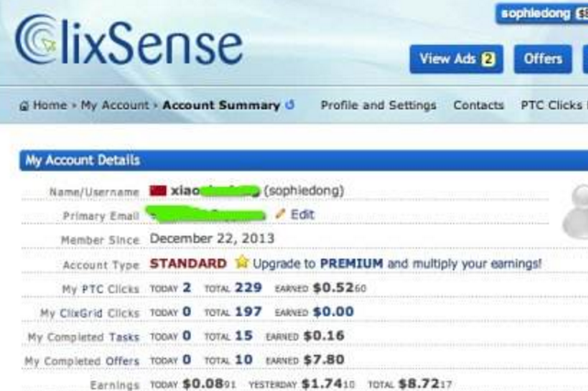The height and width of the screenshot is (391, 588).
Task: Click ClixGrid Clicks total value 197
Action: (x=249, y=312)
